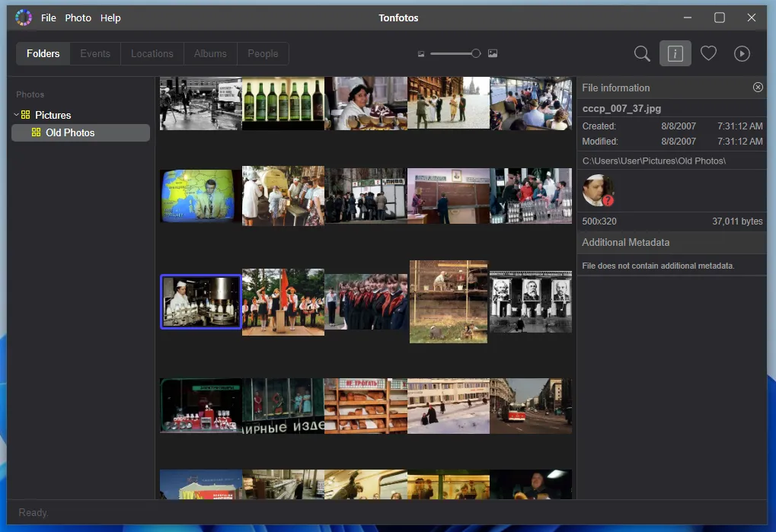776x532 pixels.
Task: Start slideshow with the play icon
Action: click(x=742, y=53)
